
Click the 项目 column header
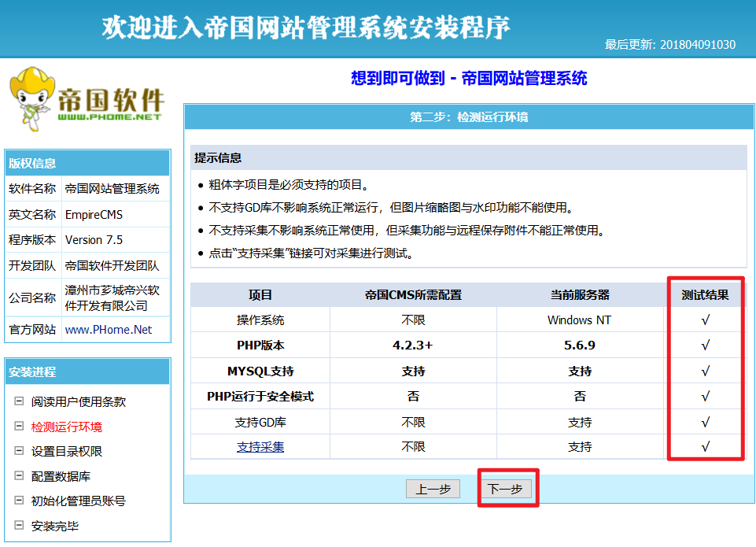pyautogui.click(x=260, y=294)
